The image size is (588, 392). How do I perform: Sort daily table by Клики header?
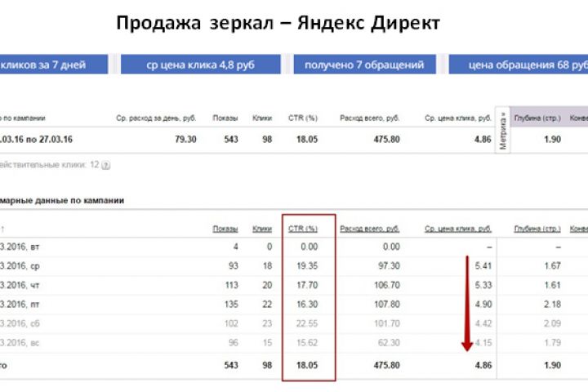click(262, 229)
